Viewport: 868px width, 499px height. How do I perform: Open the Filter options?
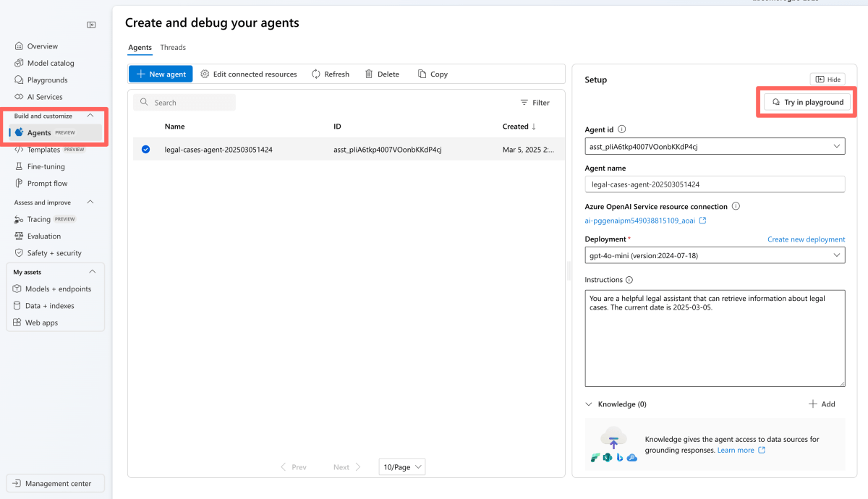[x=535, y=103]
